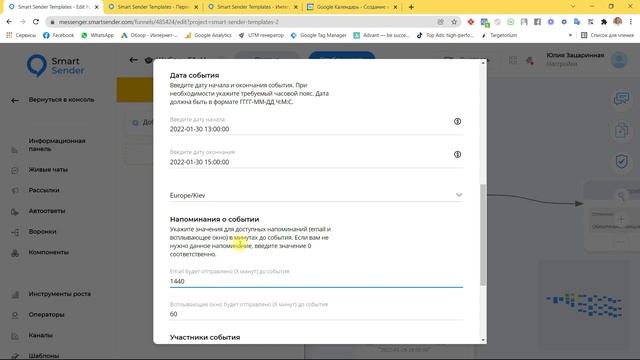
Task: Click the modal scroll up arrow
Action: (483, 63)
